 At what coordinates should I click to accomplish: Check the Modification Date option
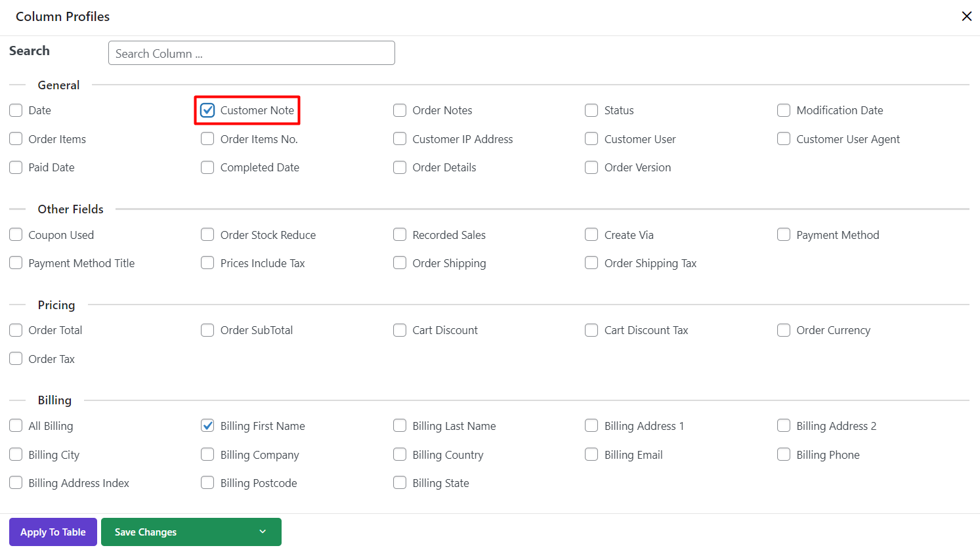[784, 110]
